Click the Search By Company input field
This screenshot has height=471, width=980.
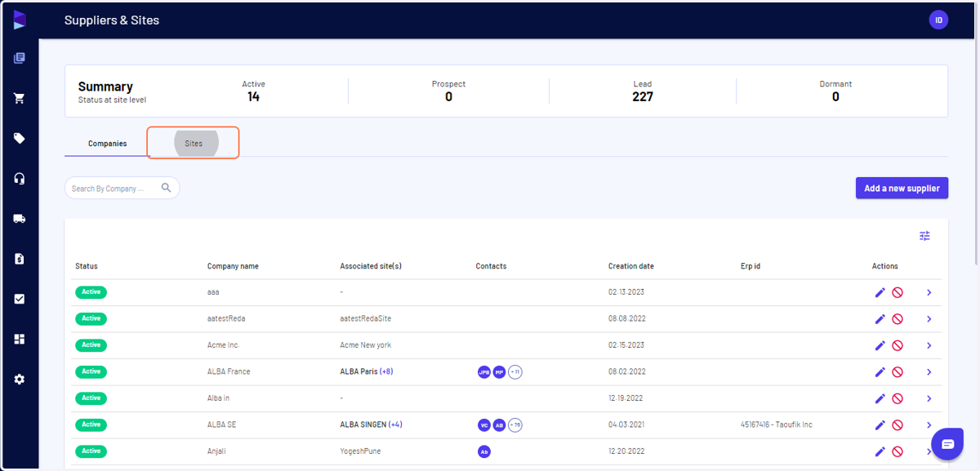pyautogui.click(x=122, y=188)
